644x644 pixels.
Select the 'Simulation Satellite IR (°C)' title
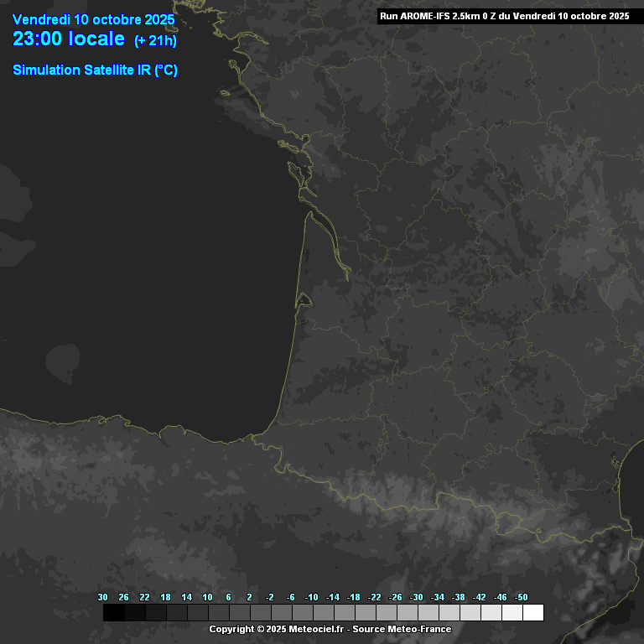(x=95, y=70)
